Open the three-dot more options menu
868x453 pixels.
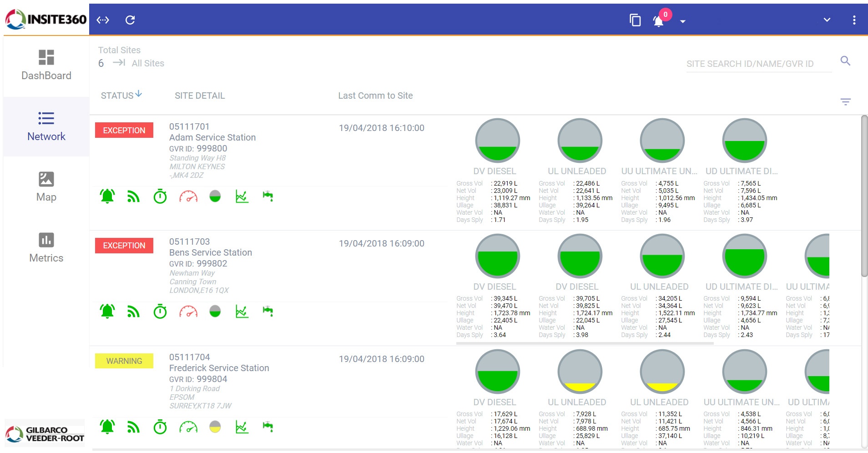pyautogui.click(x=854, y=20)
